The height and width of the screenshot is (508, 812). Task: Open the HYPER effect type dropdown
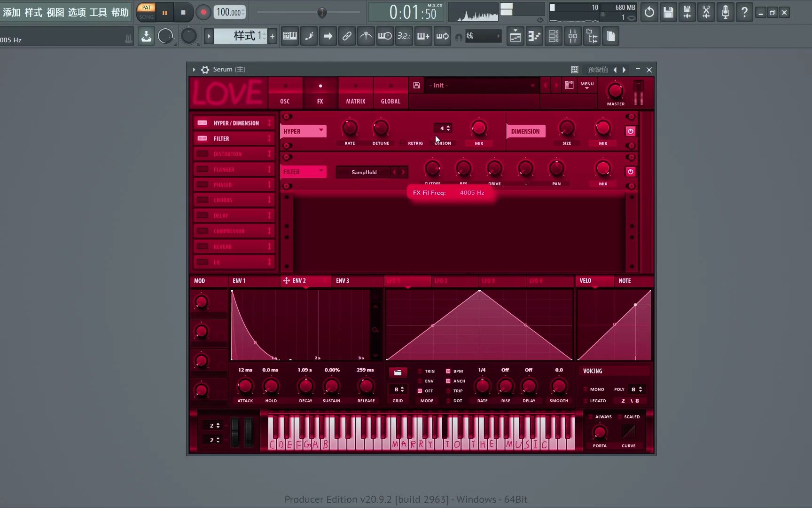pos(304,131)
